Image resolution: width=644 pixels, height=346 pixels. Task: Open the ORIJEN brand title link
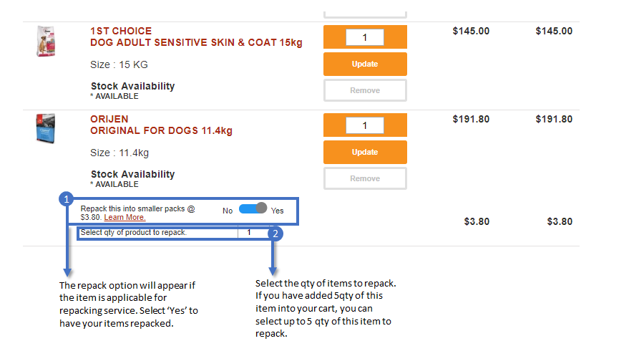(109, 119)
